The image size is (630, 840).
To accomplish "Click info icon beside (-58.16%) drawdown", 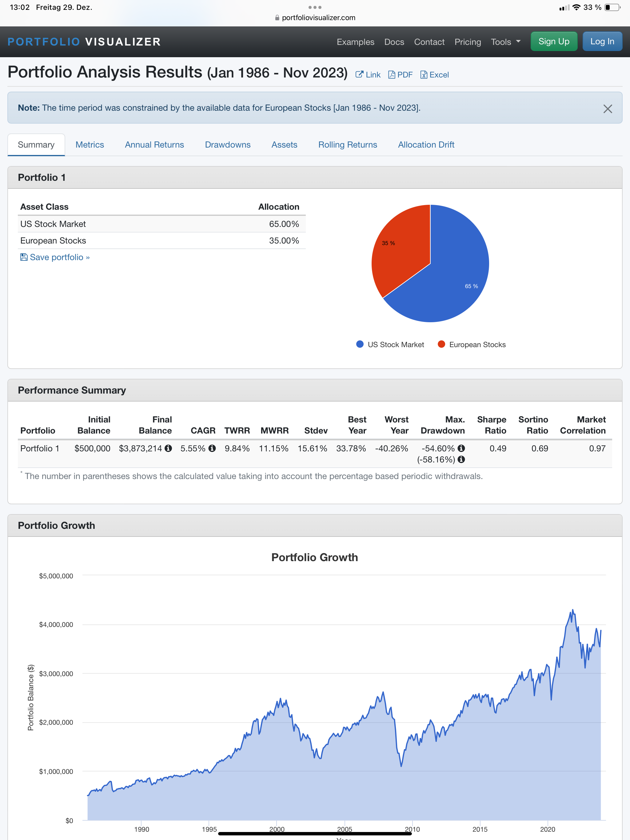I will click(x=461, y=459).
